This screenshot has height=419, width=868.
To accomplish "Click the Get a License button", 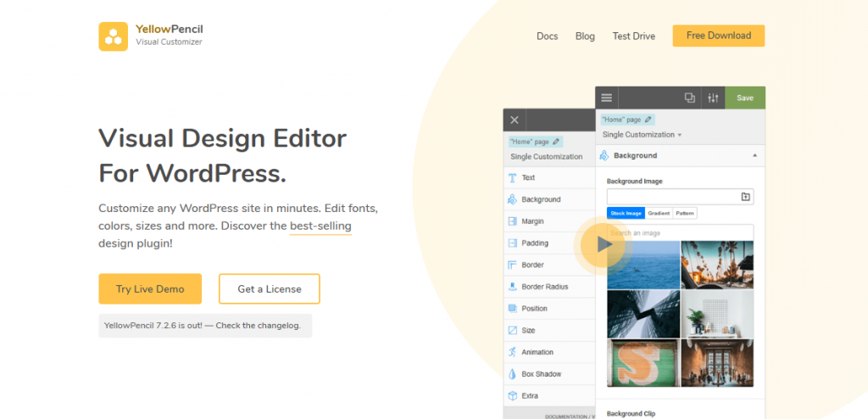I will click(x=270, y=288).
